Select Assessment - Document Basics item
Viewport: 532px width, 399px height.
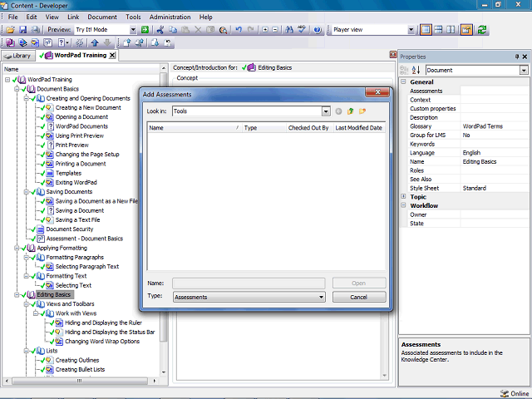coord(85,239)
